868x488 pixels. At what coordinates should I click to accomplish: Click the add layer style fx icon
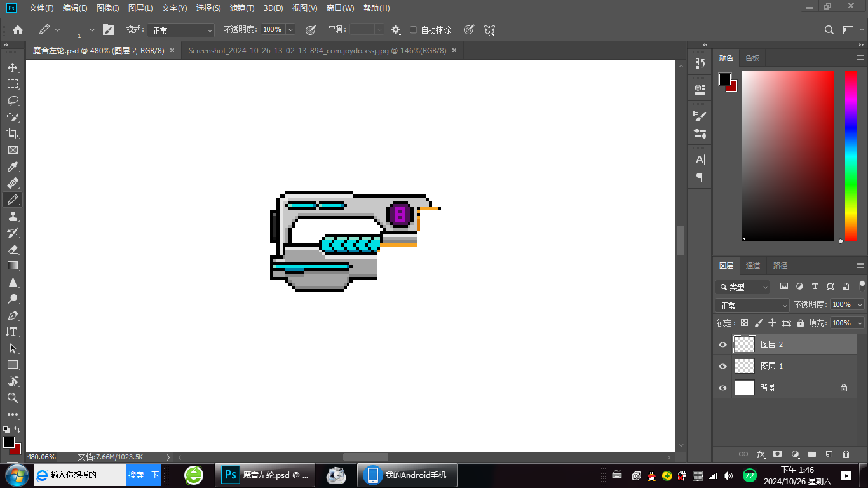[x=761, y=454]
